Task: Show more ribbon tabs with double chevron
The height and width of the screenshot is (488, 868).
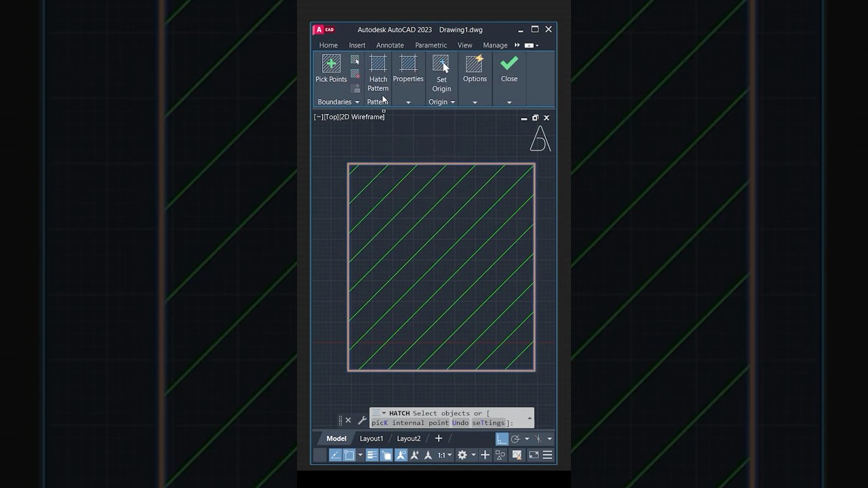Action: click(517, 45)
